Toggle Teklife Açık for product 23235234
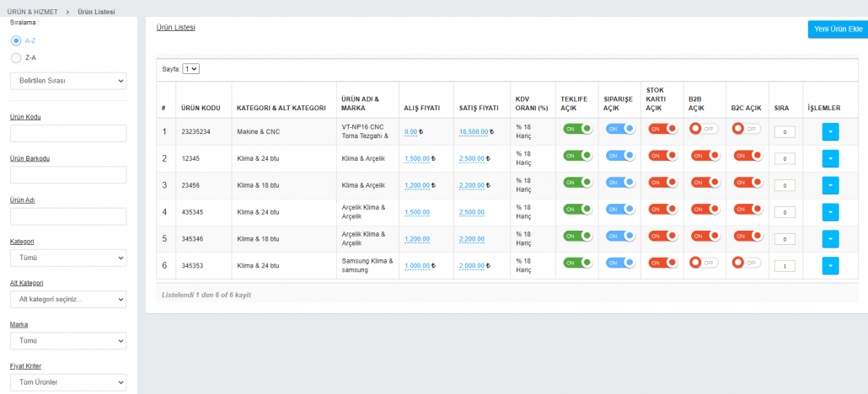This screenshot has height=394, width=868. 578,129
